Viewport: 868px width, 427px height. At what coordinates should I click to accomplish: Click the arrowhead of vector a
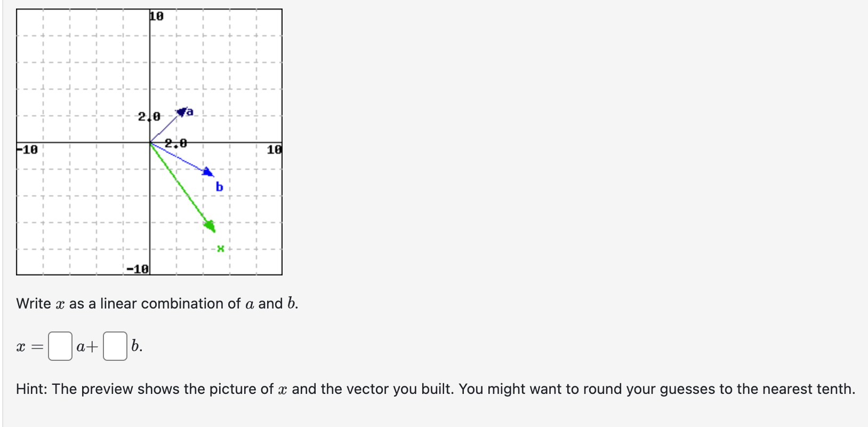pos(182,112)
